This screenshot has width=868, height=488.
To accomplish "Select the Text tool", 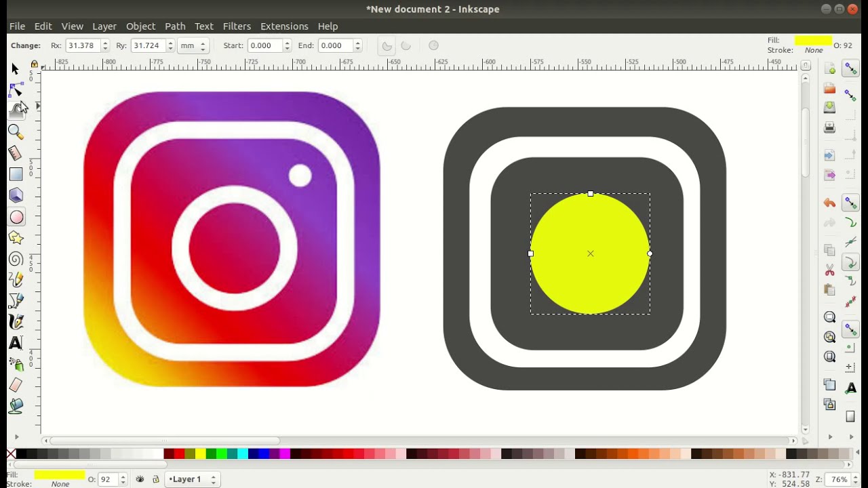I will (16, 343).
